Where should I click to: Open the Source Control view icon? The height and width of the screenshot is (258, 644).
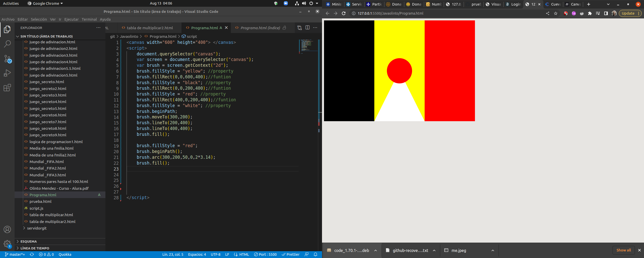point(7,59)
